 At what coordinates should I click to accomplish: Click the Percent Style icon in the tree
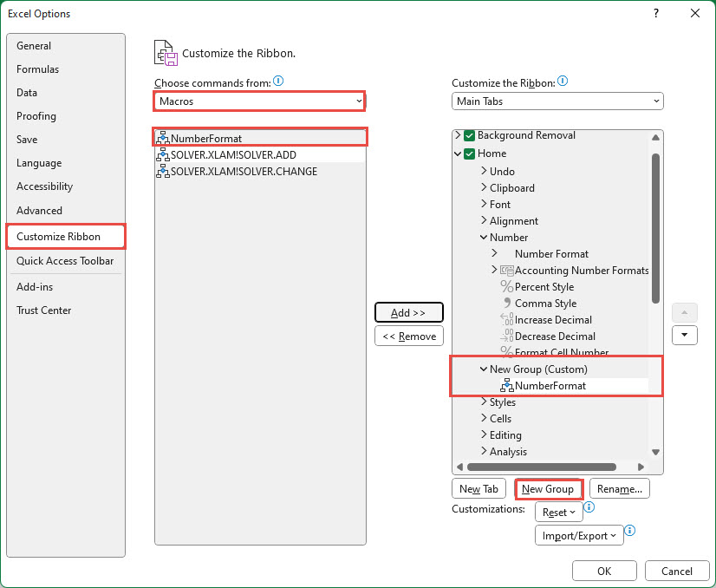pyautogui.click(x=507, y=287)
